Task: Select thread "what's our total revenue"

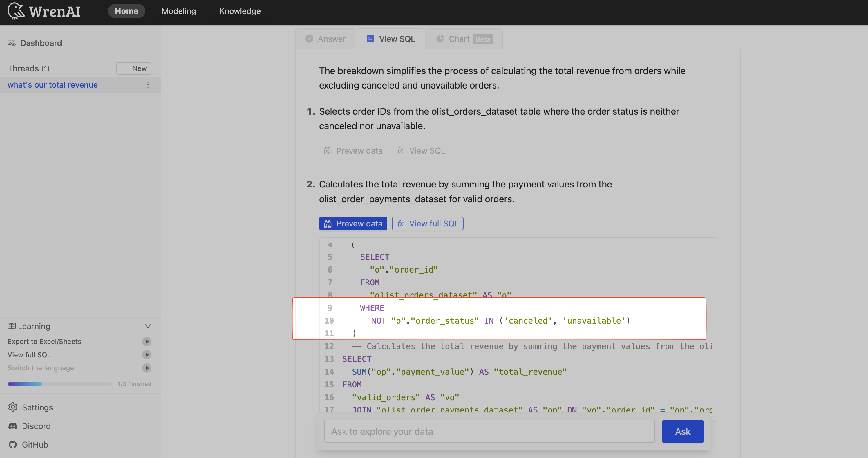Action: 53,84
